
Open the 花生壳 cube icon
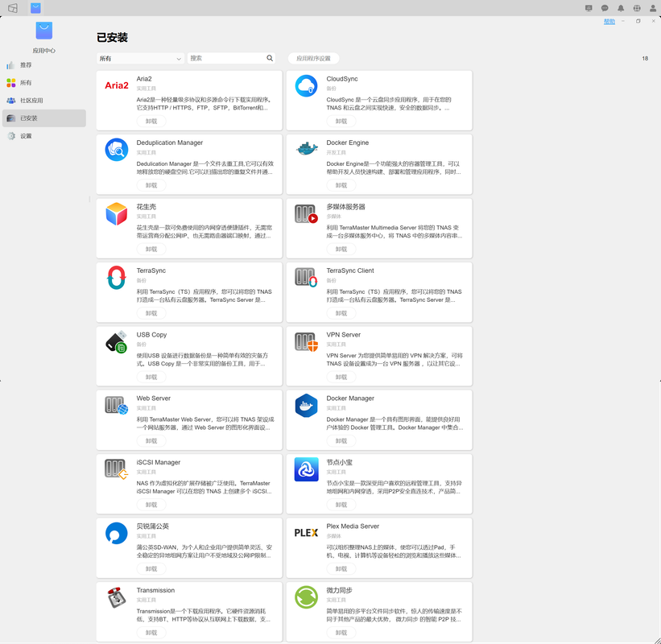click(117, 213)
